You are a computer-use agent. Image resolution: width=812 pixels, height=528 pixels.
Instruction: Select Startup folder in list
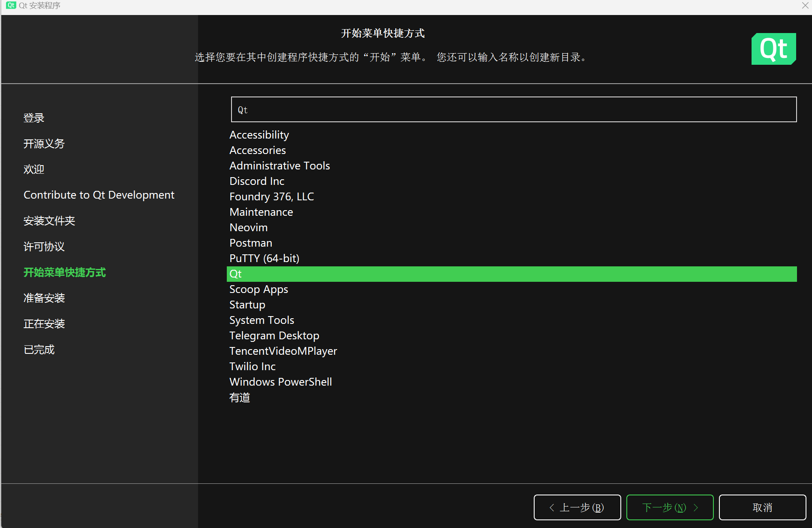[x=511, y=305]
